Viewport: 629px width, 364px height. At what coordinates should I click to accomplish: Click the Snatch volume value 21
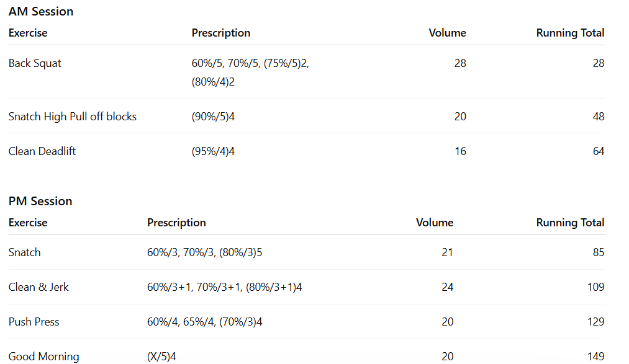coord(447,252)
